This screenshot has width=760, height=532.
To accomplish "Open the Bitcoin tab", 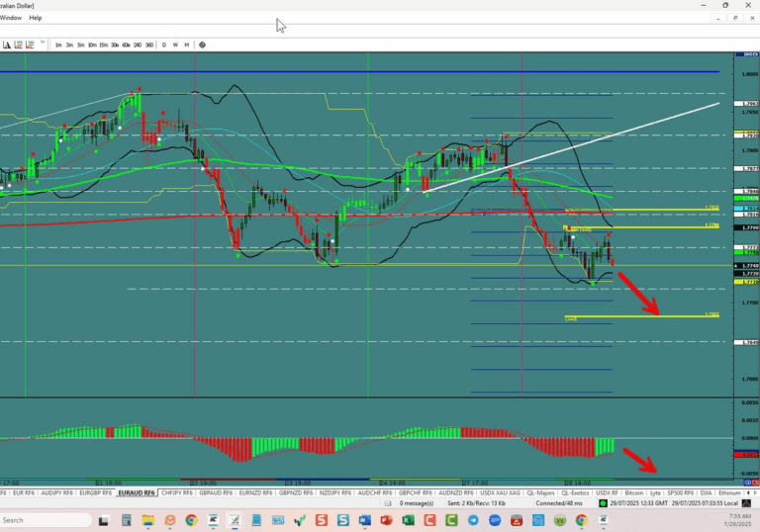I will pyautogui.click(x=634, y=492).
